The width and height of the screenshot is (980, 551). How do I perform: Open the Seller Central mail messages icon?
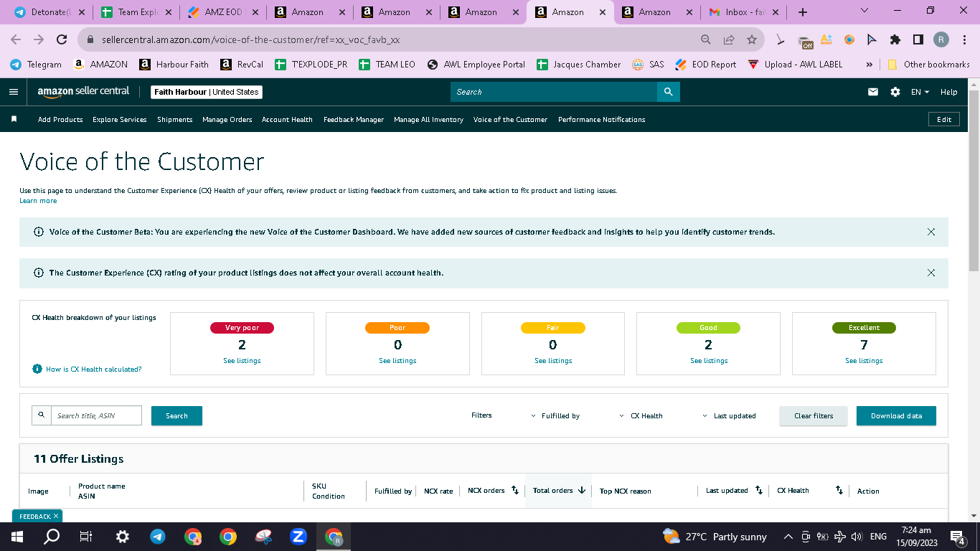pyautogui.click(x=873, y=92)
